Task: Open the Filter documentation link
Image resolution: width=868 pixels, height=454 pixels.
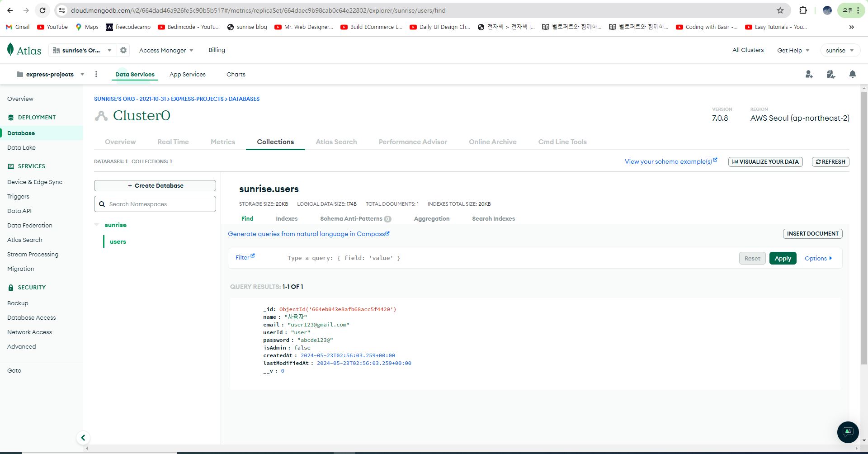Action: (245, 257)
